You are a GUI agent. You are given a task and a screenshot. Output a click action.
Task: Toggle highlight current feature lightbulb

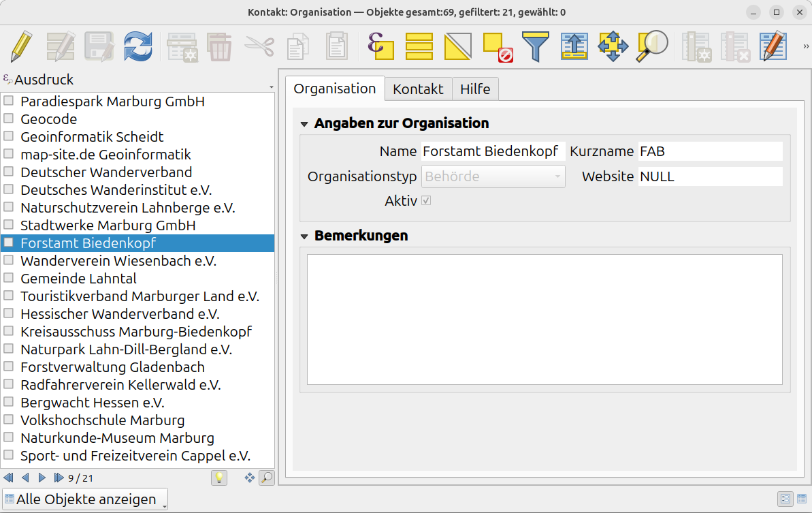pos(219,478)
